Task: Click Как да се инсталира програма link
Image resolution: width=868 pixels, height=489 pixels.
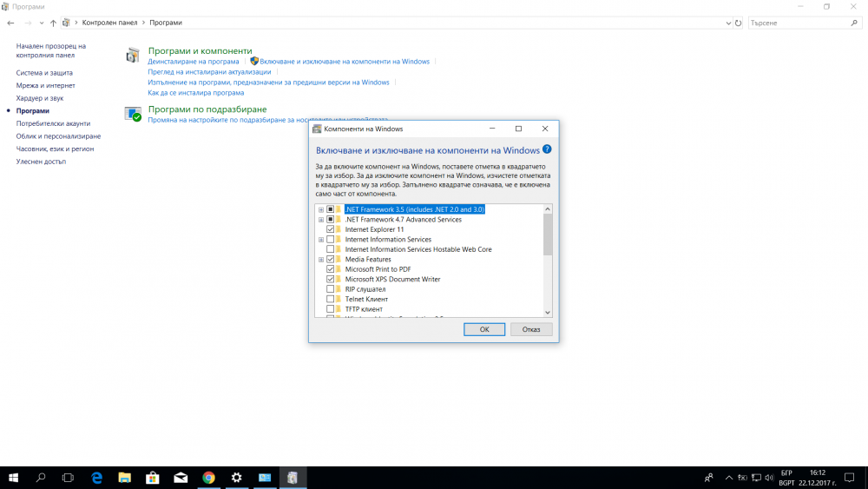Action: (196, 93)
